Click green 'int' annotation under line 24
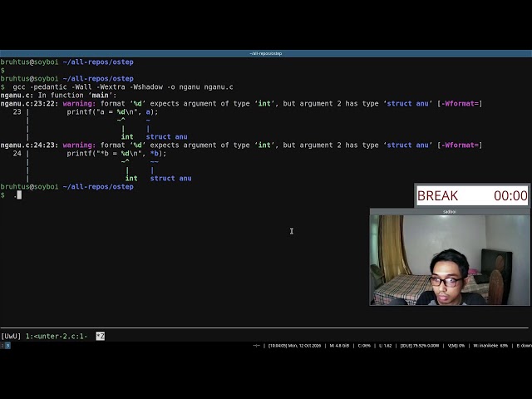Image resolution: width=532 pixels, height=399 pixels. click(x=131, y=179)
